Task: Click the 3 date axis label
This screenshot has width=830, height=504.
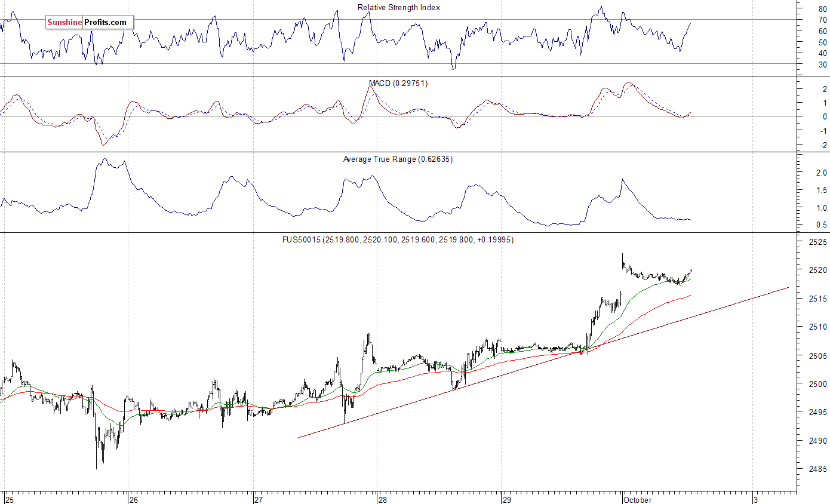Action: point(755,499)
